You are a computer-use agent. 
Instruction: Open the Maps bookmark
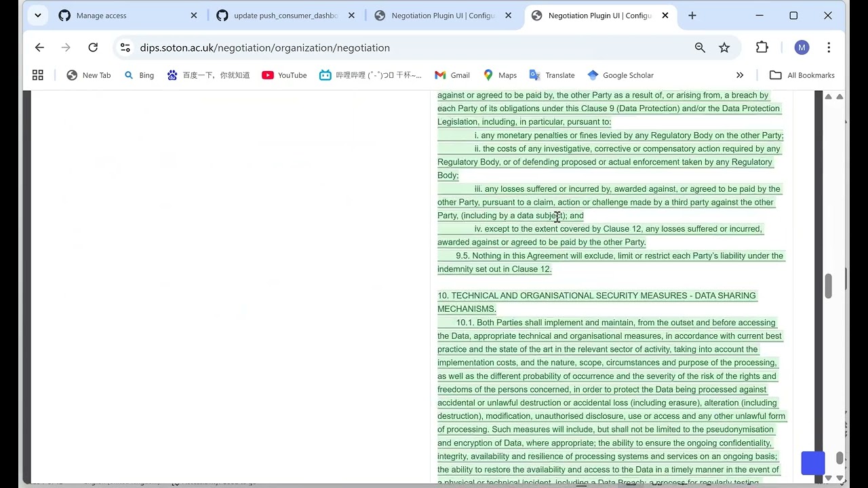(x=500, y=75)
